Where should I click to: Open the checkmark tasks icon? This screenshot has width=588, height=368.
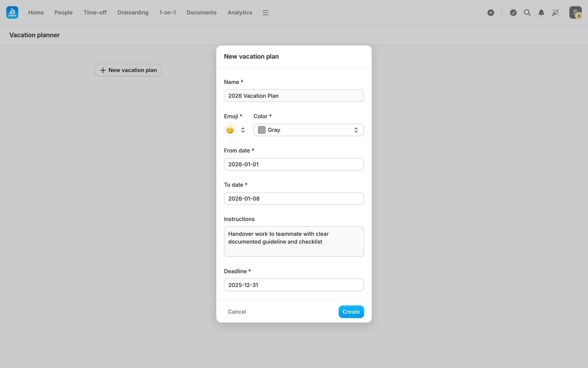coord(513,13)
